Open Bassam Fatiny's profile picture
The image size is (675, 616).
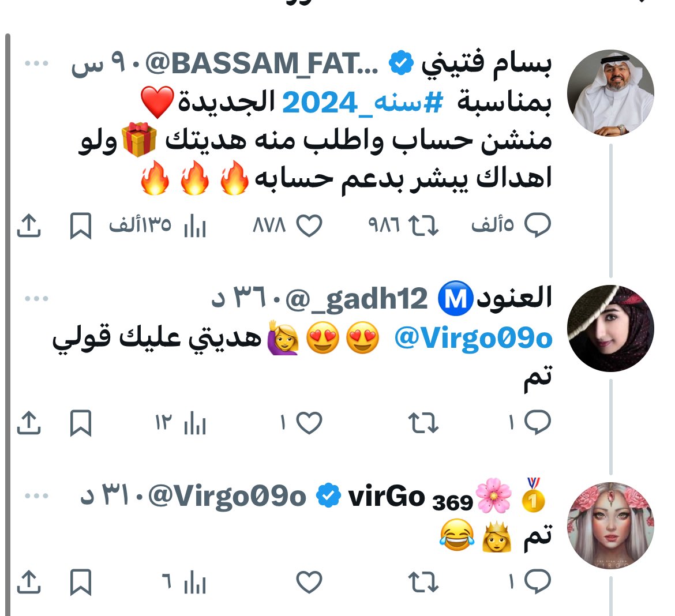[x=610, y=93]
